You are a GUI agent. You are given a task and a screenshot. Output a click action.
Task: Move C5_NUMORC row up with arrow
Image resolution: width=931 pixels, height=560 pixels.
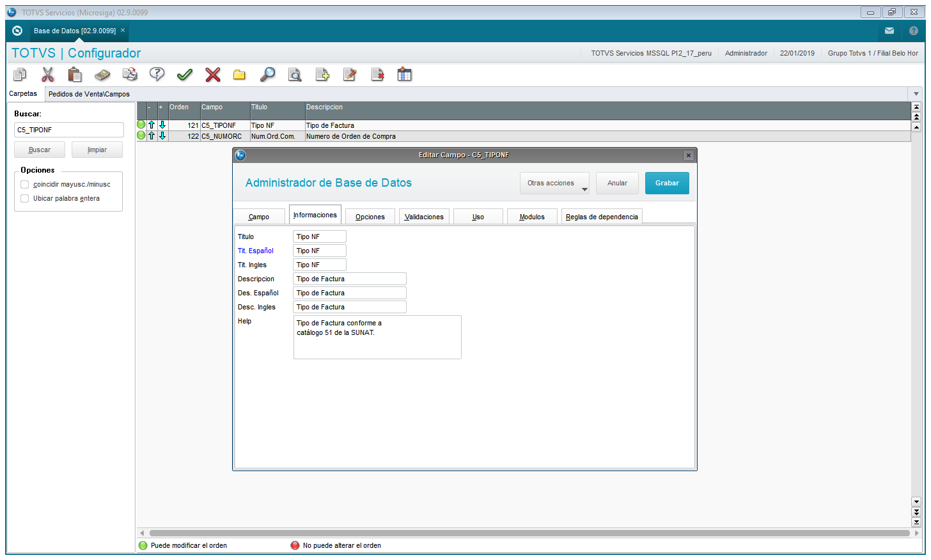click(152, 136)
